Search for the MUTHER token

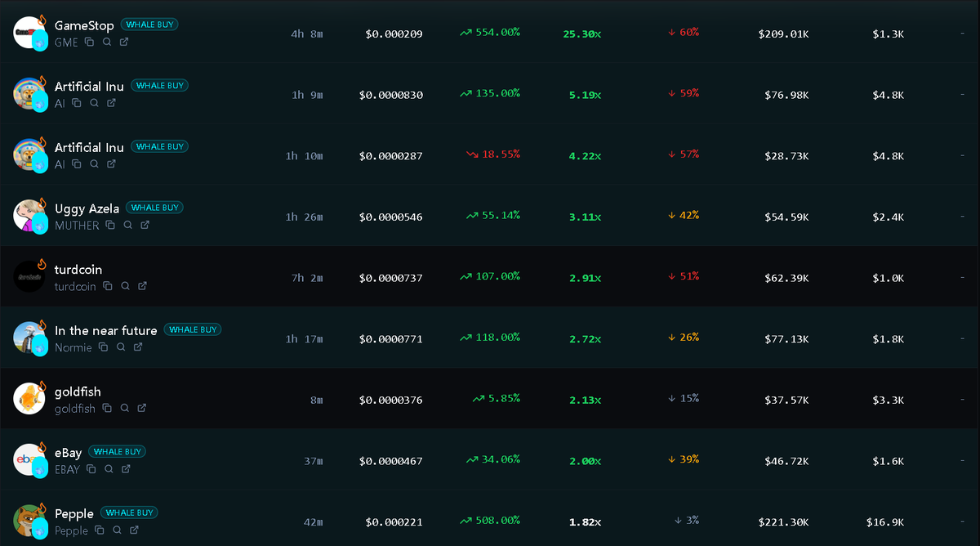[128, 225]
